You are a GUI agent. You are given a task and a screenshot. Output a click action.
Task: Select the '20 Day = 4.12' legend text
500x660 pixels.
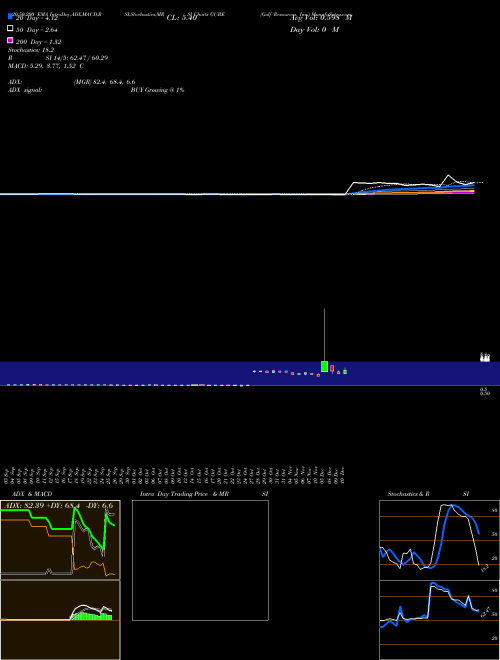[37, 19]
